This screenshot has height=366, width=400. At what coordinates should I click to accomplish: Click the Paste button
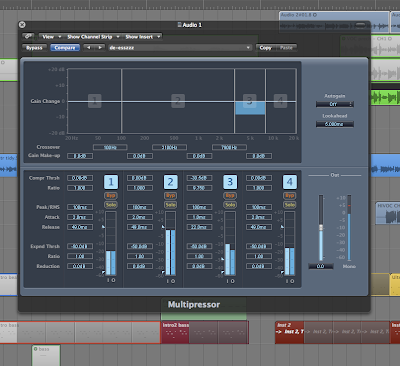(x=286, y=48)
